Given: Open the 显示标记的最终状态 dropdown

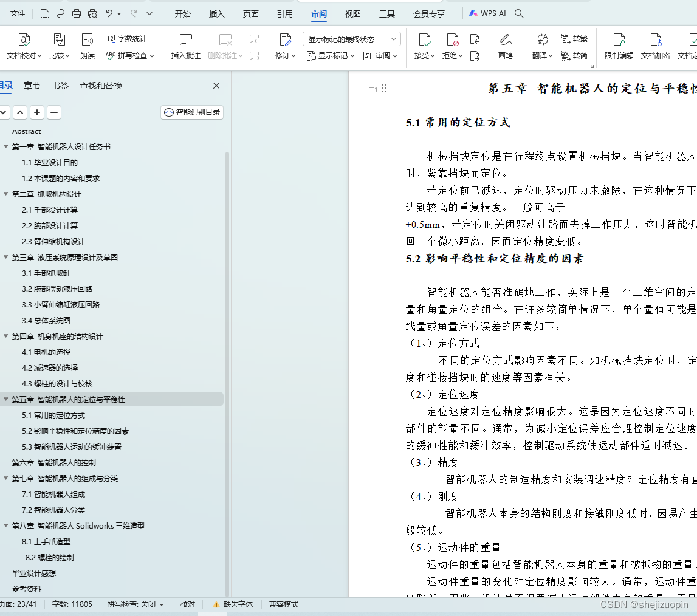Looking at the screenshot, I should click(x=352, y=39).
